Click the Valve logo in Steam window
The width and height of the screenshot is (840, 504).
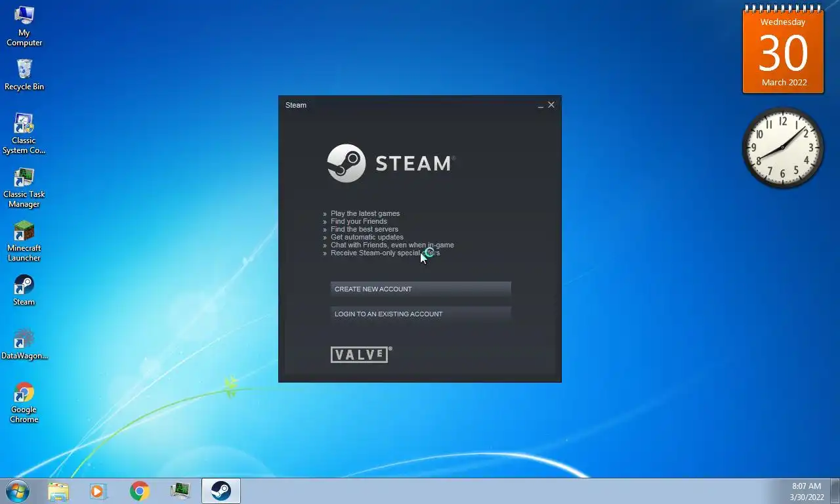pos(361,355)
